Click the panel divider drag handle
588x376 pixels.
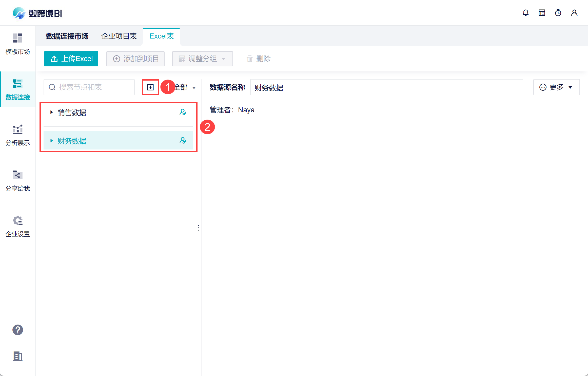pyautogui.click(x=199, y=228)
